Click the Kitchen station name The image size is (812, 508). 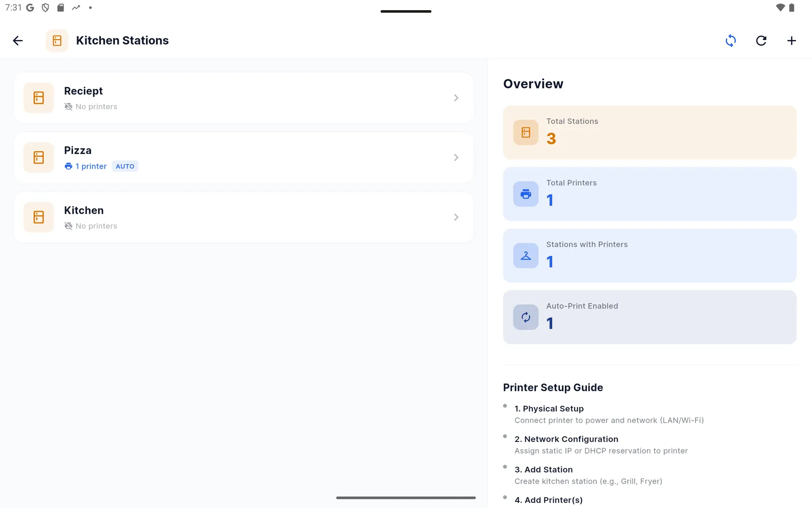[84, 210]
